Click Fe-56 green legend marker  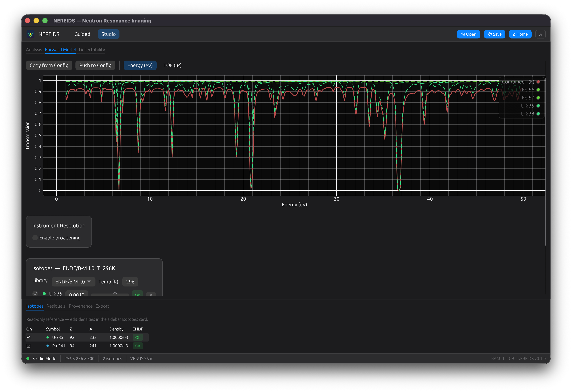(x=538, y=90)
